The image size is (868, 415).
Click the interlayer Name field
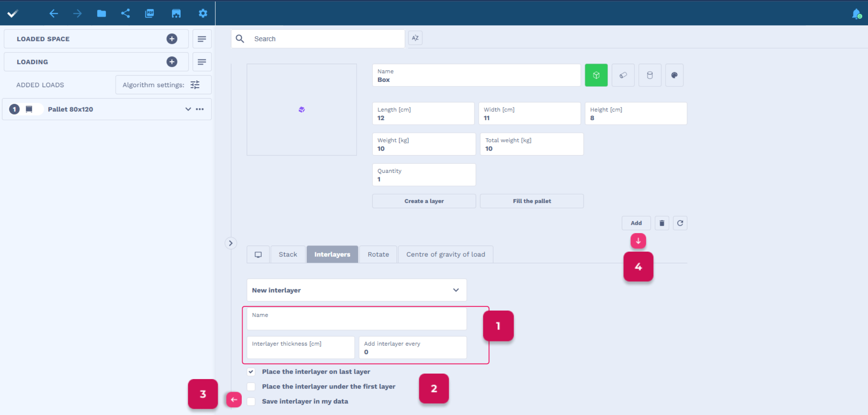[357, 319]
